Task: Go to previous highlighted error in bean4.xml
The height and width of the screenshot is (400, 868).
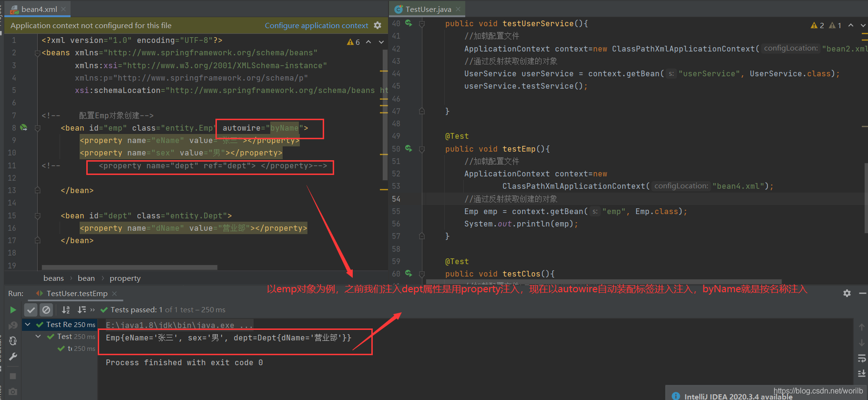Action: [368, 42]
